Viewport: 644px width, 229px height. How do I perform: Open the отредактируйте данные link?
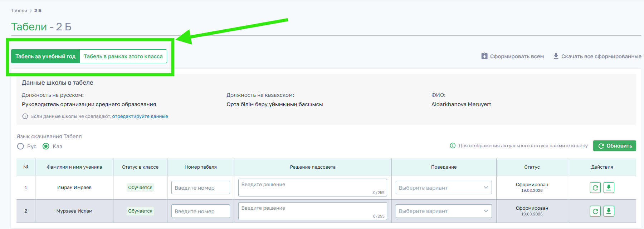coord(140,116)
